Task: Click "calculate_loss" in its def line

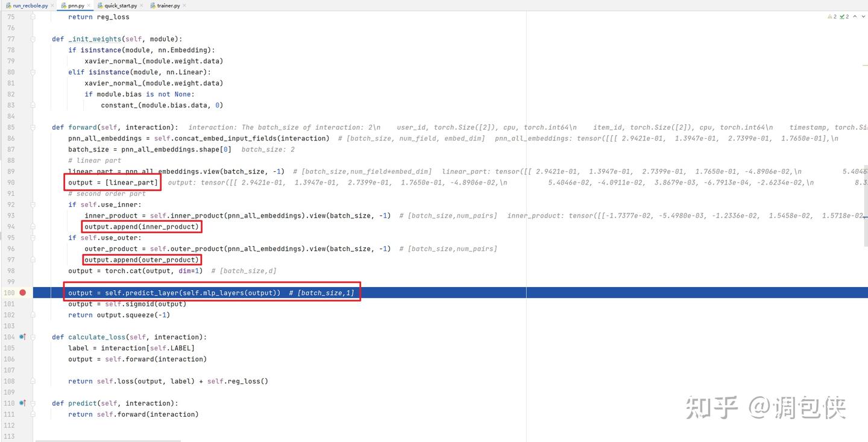Action: point(97,337)
